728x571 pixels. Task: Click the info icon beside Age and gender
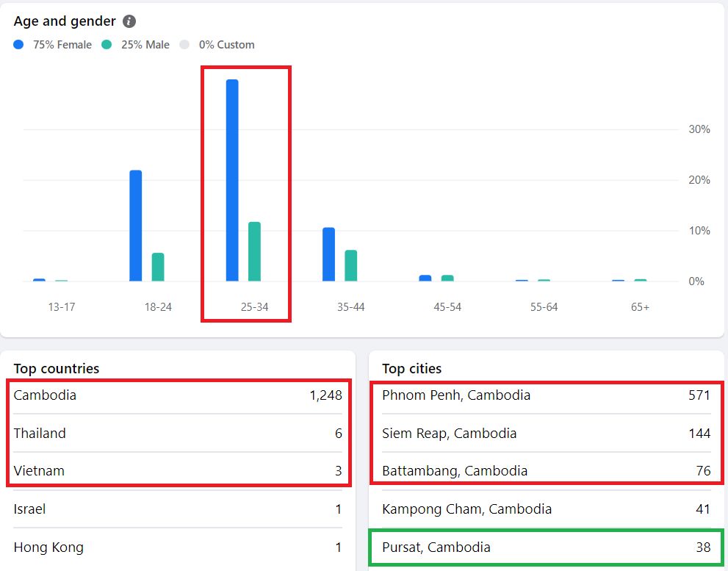[129, 21]
